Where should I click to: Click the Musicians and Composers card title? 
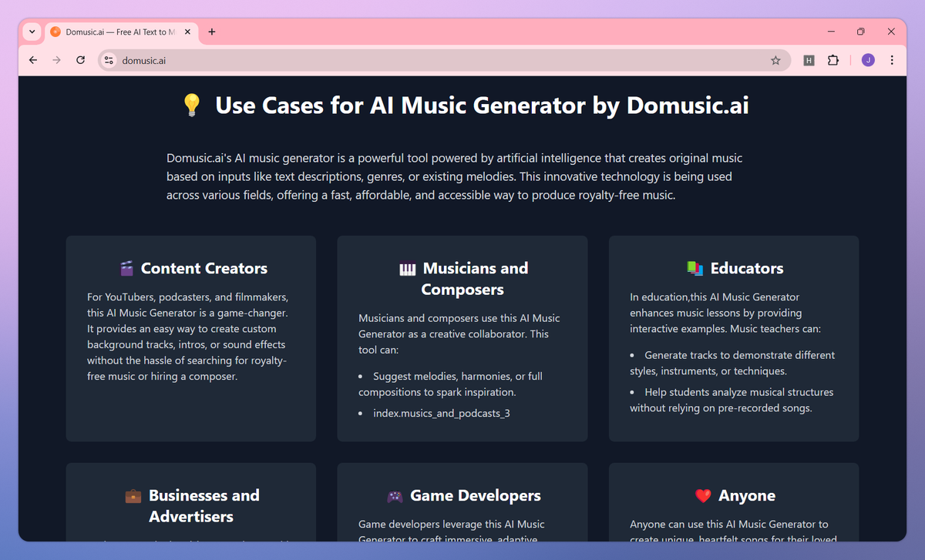[475, 279]
